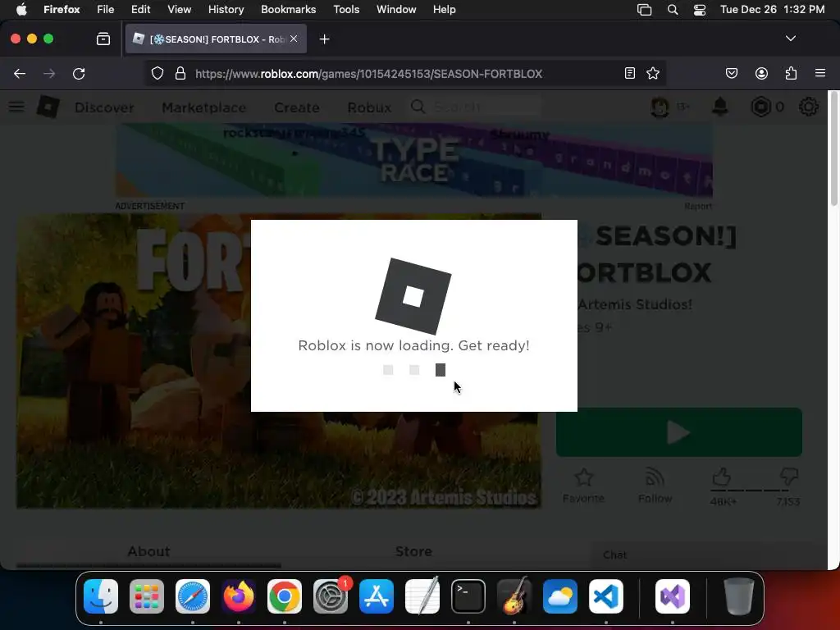Go to the Marketplace link

point(203,107)
